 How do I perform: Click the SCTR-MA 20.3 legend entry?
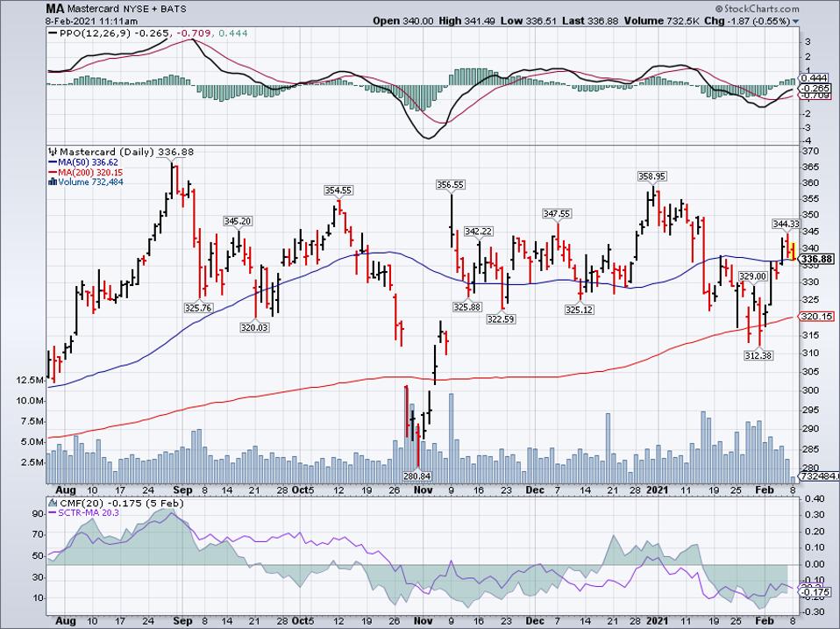tap(84, 512)
